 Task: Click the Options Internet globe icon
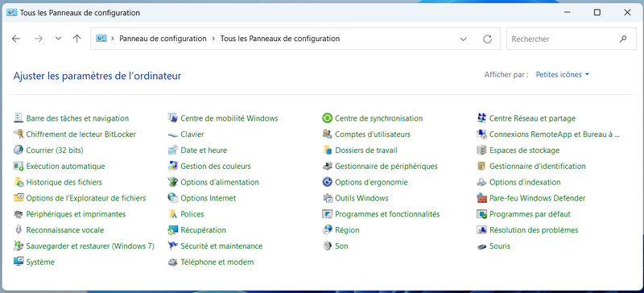173,198
